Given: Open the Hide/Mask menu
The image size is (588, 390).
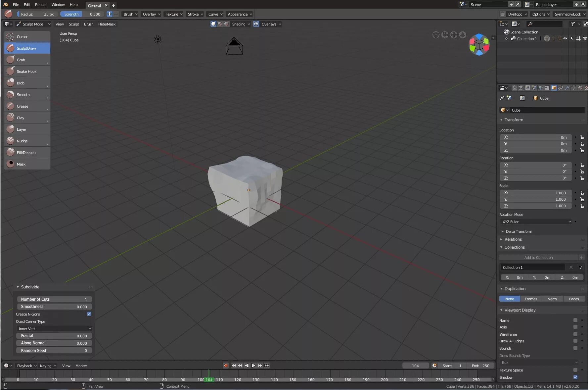Looking at the screenshot, I should coord(107,24).
